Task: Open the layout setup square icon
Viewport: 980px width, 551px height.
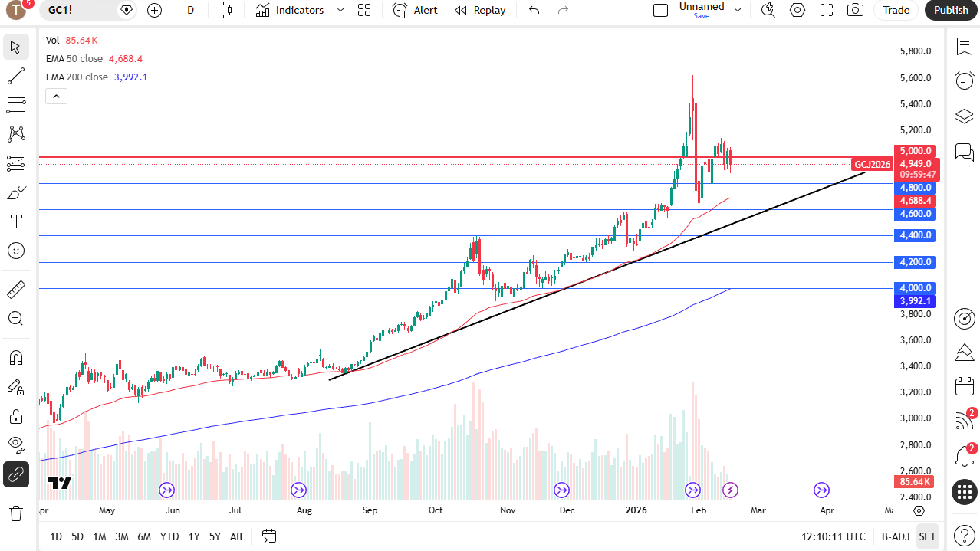Action: click(x=660, y=10)
